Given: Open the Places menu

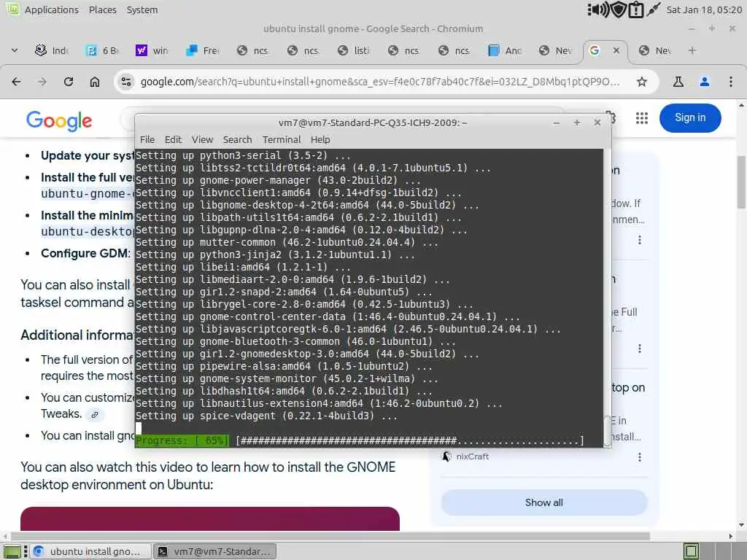Looking at the screenshot, I should click(x=102, y=9).
